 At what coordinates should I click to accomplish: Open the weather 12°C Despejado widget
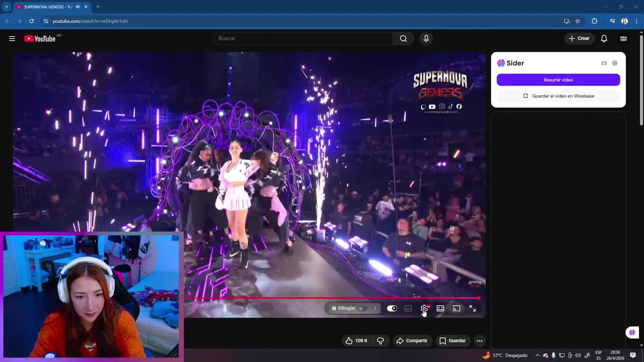coord(505,355)
